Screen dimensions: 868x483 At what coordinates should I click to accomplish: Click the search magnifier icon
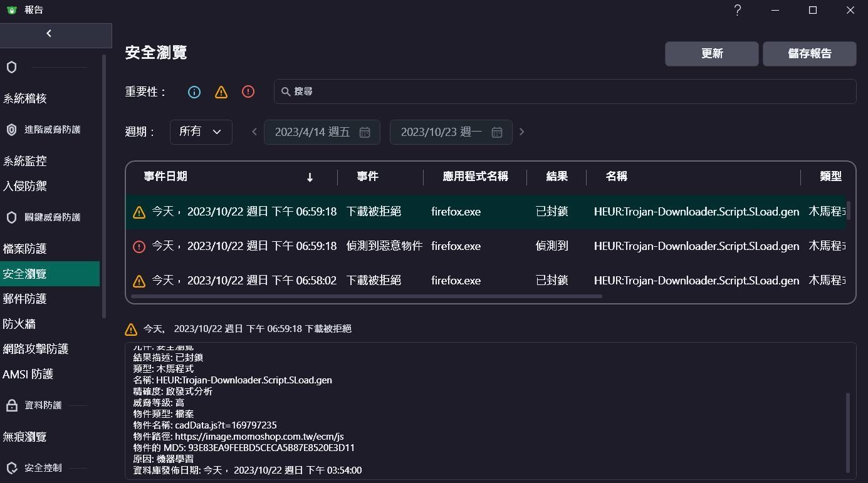286,91
